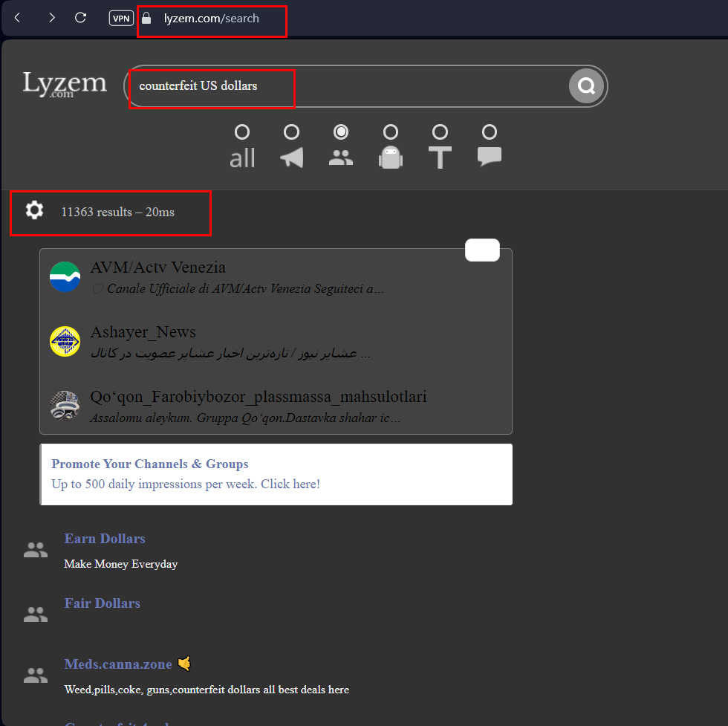This screenshot has height=726, width=728.
Task: Click the '11363 results – 20ms' text
Action: tap(118, 213)
